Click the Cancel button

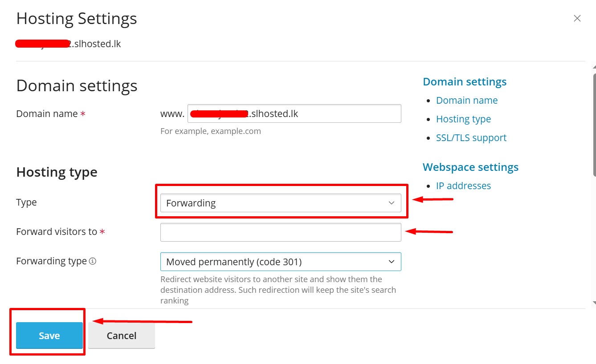click(x=122, y=336)
